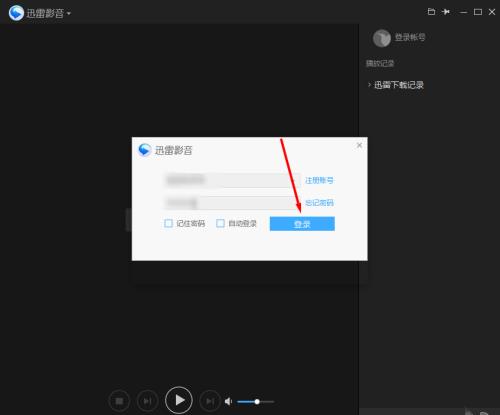
Task: Open the 忘记密码 link
Action: pos(319,202)
